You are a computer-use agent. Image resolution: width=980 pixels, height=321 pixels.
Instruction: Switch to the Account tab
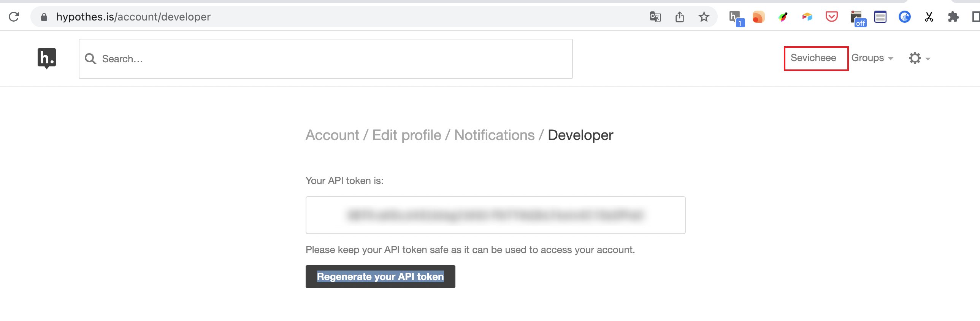click(332, 135)
